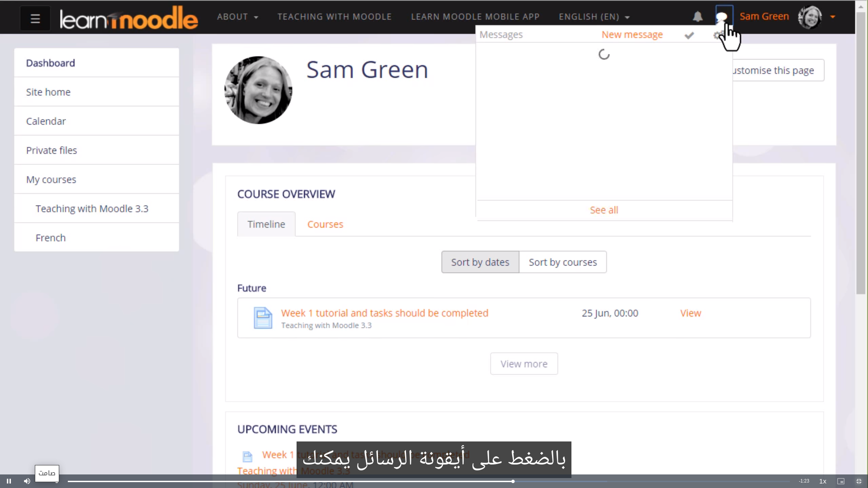
Task: Click Sam Green's large profile picture
Action: (258, 90)
